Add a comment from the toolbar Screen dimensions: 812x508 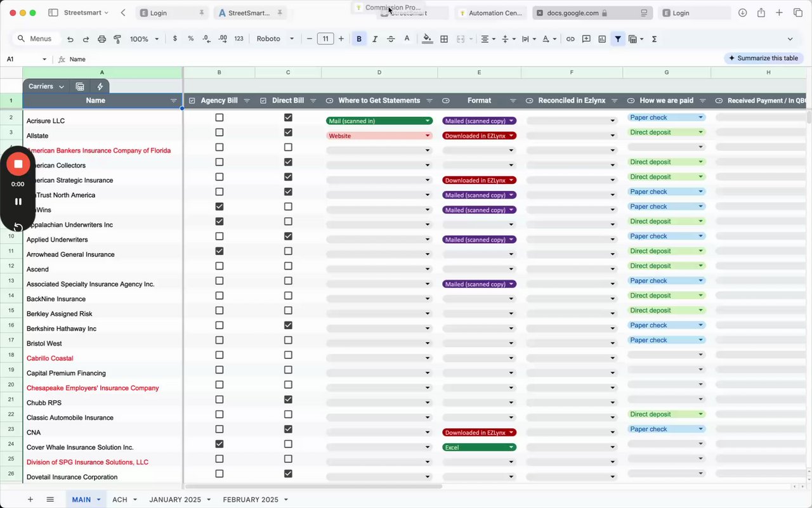(x=586, y=39)
